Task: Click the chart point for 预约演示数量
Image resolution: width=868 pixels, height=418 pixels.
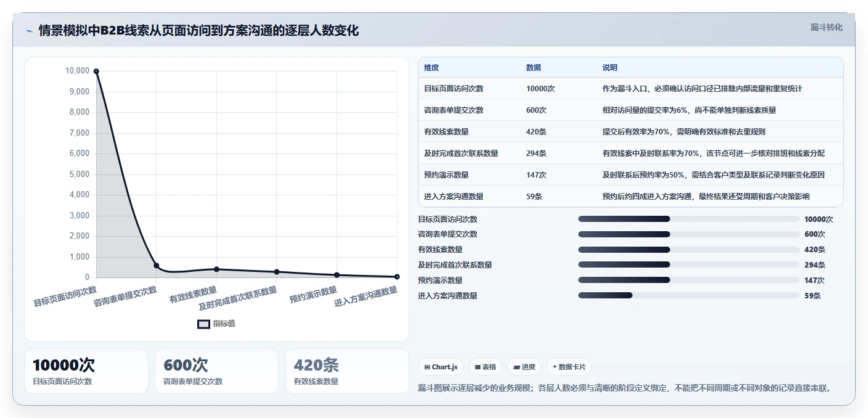Action: tap(337, 275)
